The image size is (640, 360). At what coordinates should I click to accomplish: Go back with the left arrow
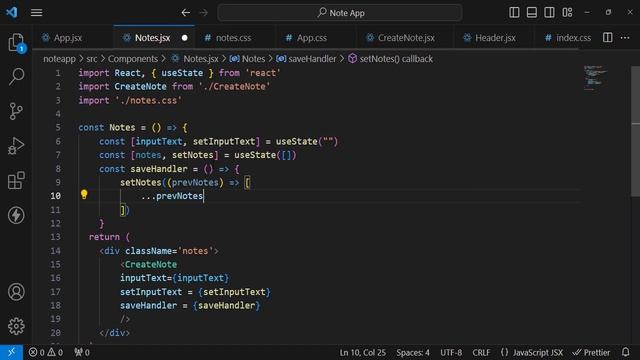click(186, 13)
